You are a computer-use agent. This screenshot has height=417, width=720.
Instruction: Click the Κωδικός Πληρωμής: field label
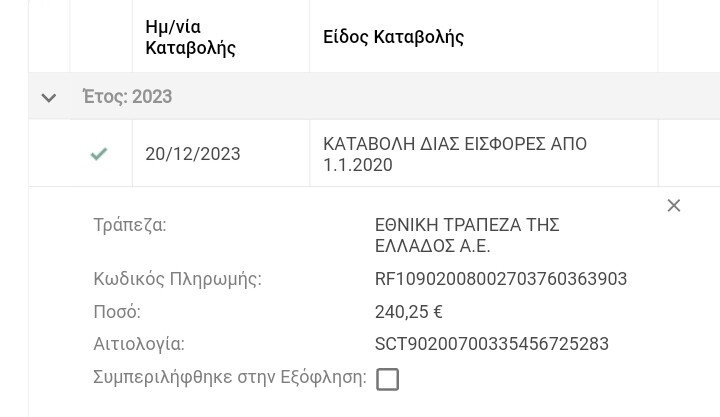click(x=177, y=279)
